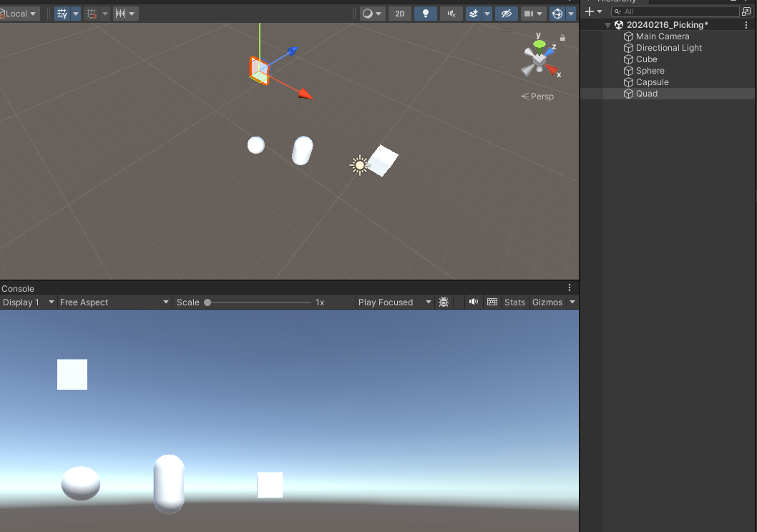757x532 pixels.
Task: Open Hierarchy create dropdown arrow beside plus
Action: coord(600,11)
